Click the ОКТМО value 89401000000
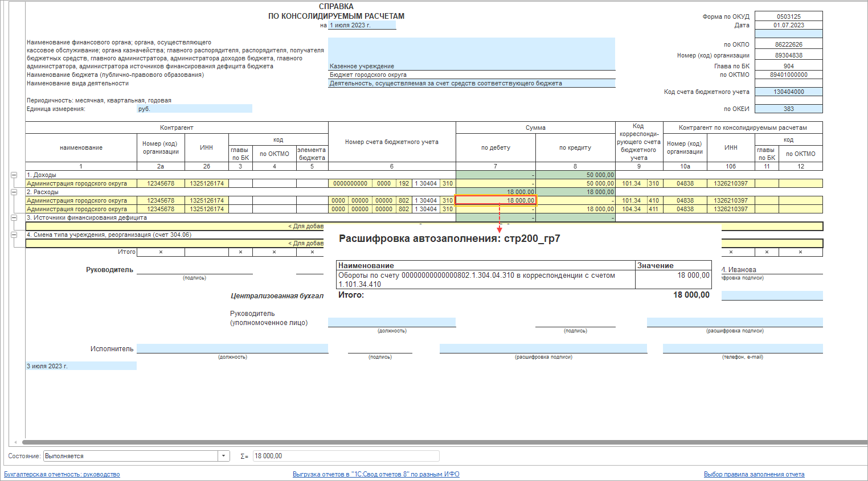The width and height of the screenshot is (868, 481). (x=788, y=75)
